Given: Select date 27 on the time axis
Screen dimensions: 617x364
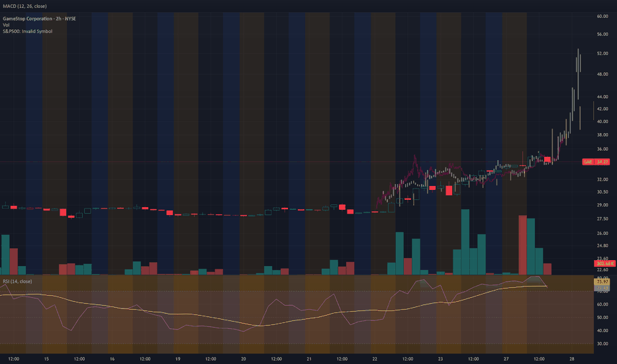Looking at the screenshot, I should point(506,359).
